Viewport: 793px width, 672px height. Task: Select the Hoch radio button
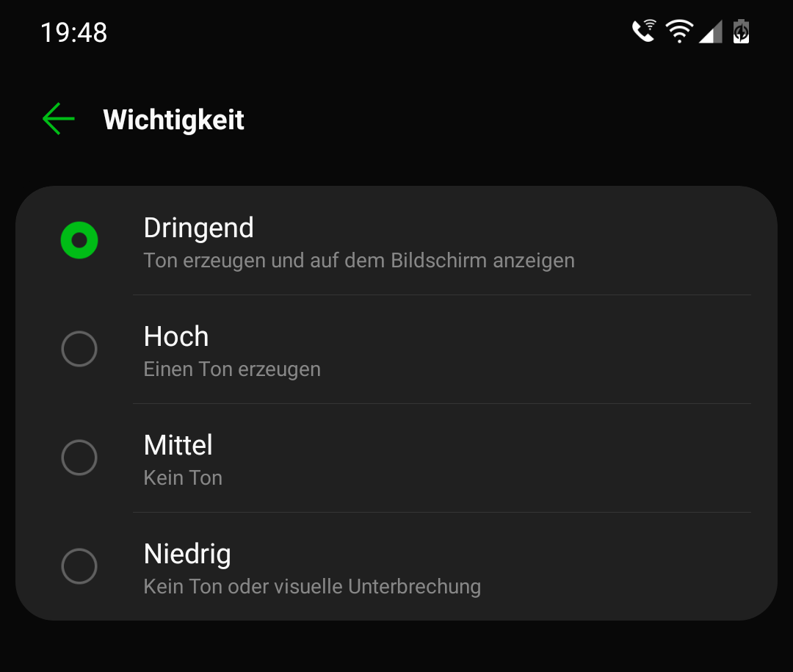(79, 349)
